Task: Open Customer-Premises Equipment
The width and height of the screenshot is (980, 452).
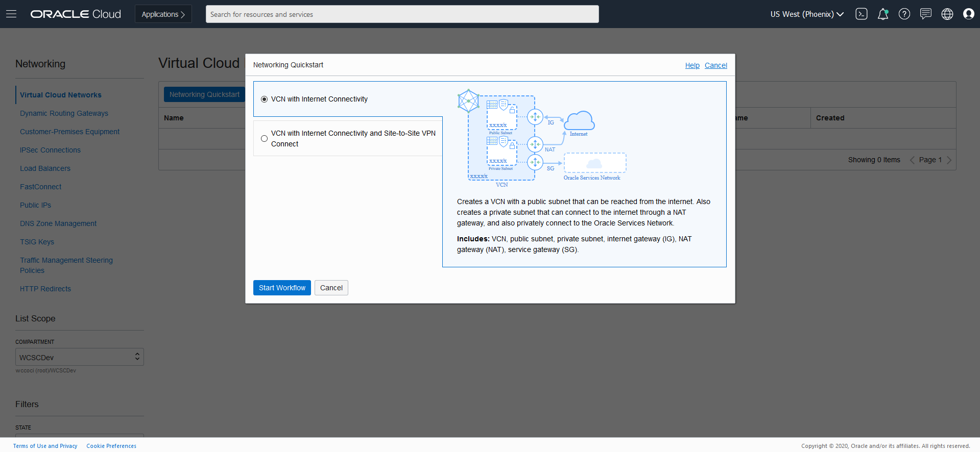Action: click(69, 132)
